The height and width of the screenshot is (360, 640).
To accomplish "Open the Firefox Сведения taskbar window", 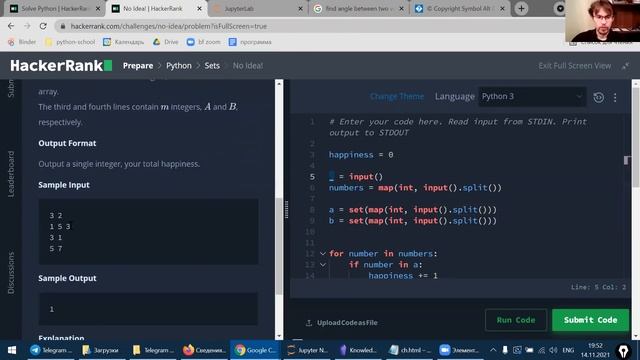I will [204, 350].
